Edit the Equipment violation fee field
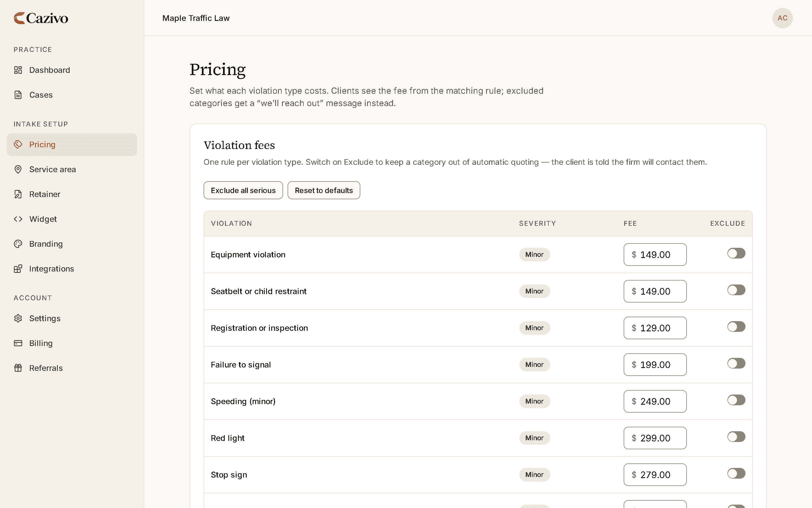The width and height of the screenshot is (812, 508). 655,255
